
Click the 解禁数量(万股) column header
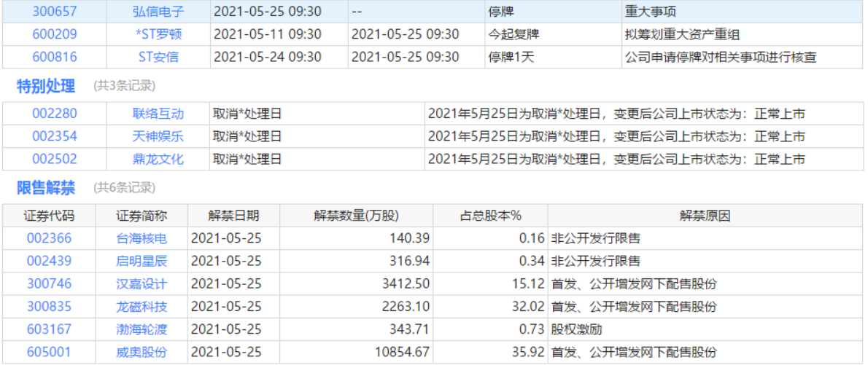tap(356, 215)
